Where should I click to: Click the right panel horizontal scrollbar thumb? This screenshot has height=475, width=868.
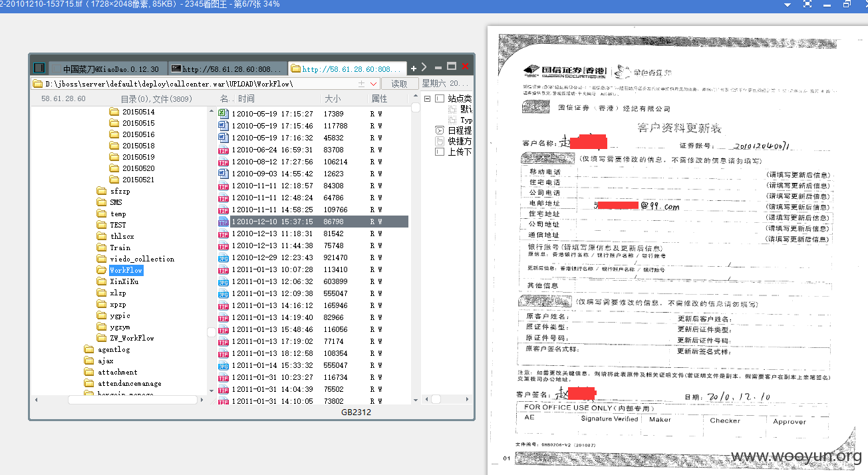[x=436, y=399]
